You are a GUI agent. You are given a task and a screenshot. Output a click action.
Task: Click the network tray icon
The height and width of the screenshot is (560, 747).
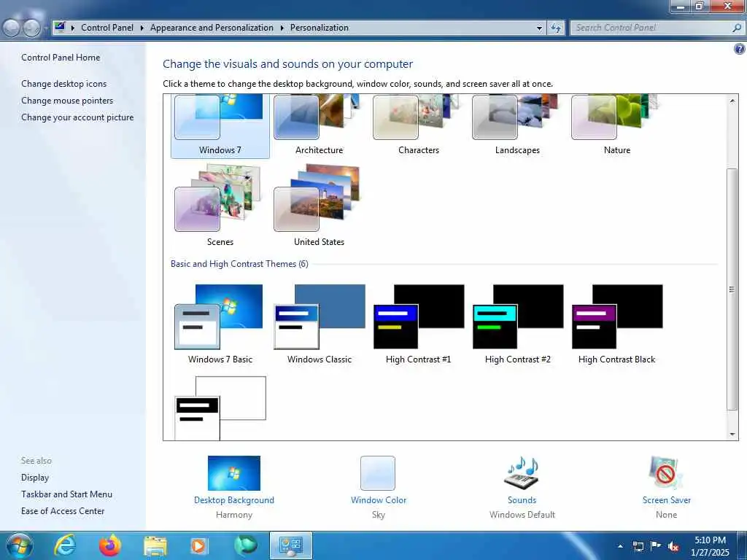click(x=638, y=546)
